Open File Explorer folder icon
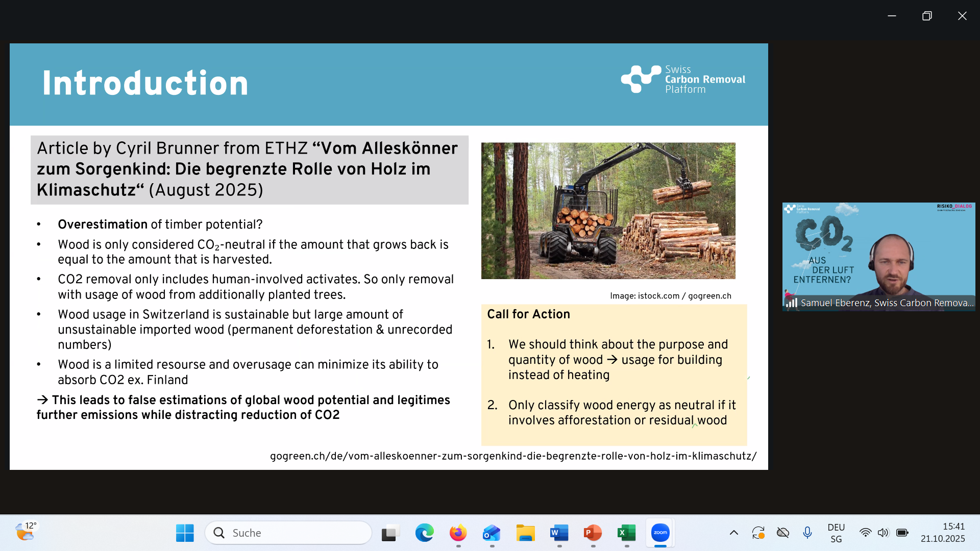 (x=525, y=533)
